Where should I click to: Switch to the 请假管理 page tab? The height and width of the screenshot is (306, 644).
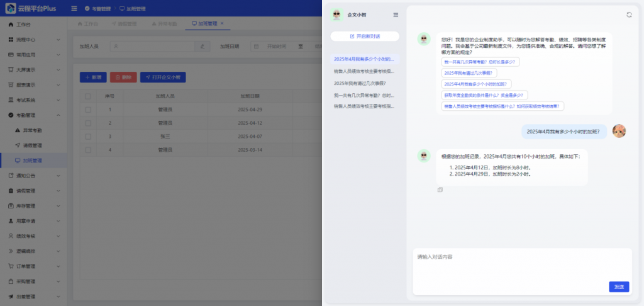click(124, 24)
